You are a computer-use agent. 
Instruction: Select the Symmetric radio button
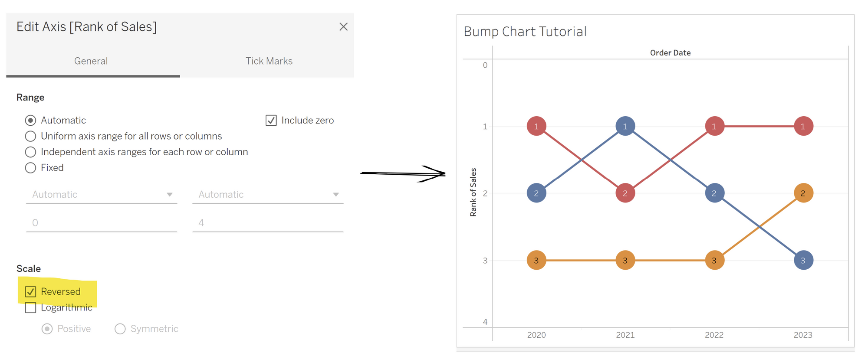click(x=120, y=329)
